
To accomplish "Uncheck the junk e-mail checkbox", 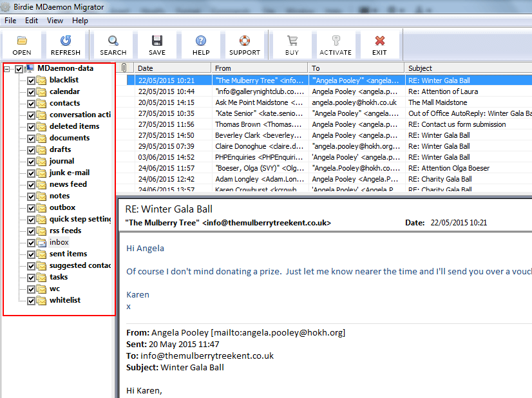I will click(x=31, y=173).
